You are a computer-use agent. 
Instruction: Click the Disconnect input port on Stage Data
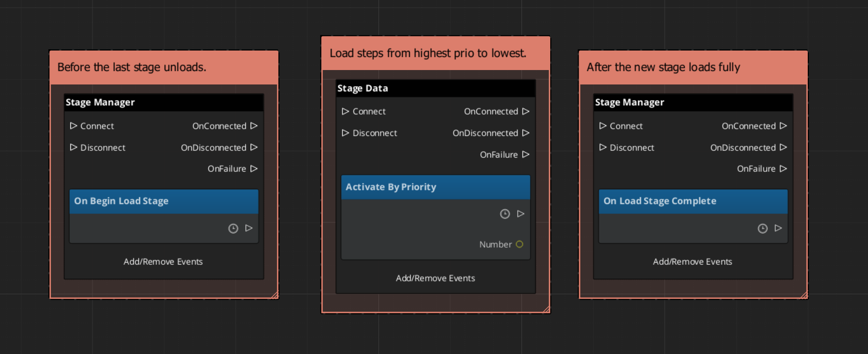pos(345,133)
